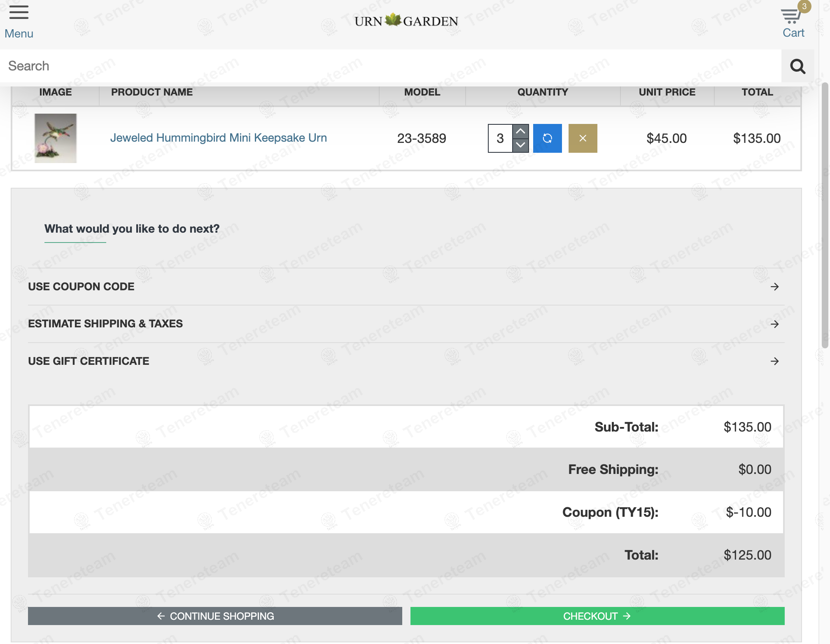Image resolution: width=830 pixels, height=644 pixels.
Task: Increase quantity with the up arrow
Action: pos(520,131)
